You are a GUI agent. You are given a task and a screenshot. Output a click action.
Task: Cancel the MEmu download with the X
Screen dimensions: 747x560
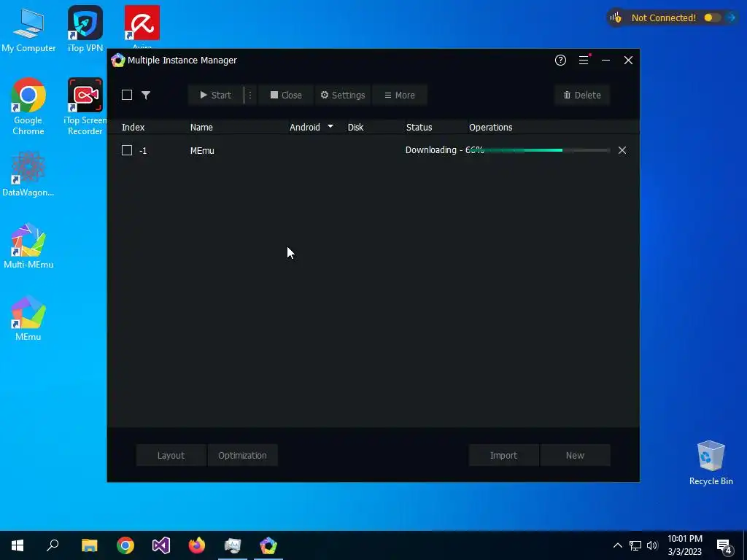[x=622, y=150]
